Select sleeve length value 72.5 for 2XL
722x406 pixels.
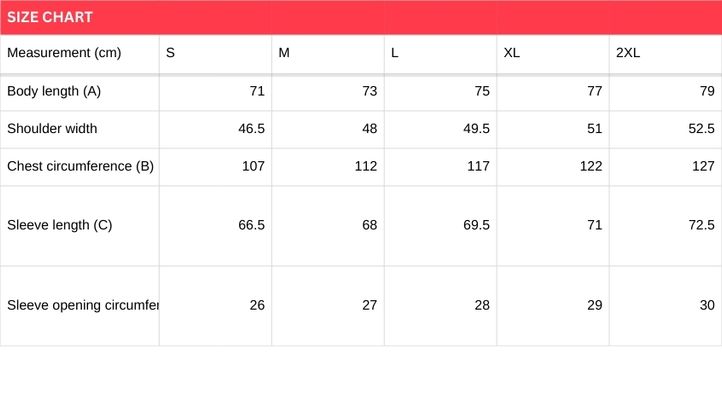(x=701, y=225)
